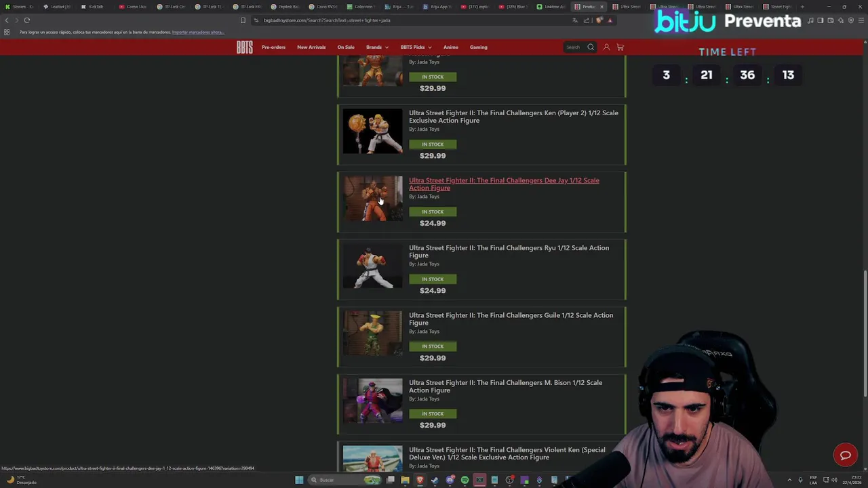Open Anime menu item
868x488 pixels.
point(451,47)
